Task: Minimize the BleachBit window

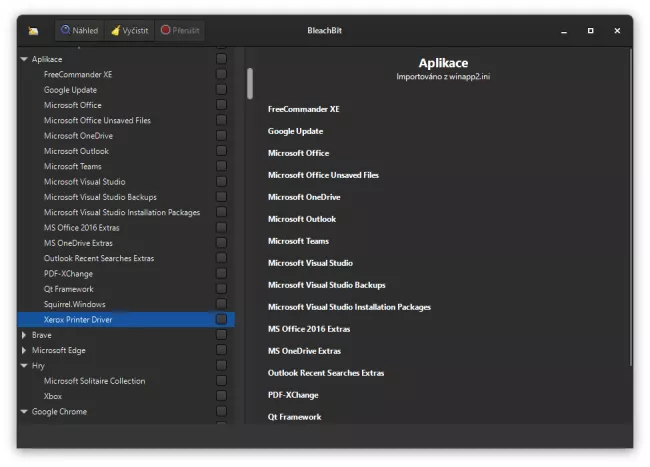Action: pos(563,31)
